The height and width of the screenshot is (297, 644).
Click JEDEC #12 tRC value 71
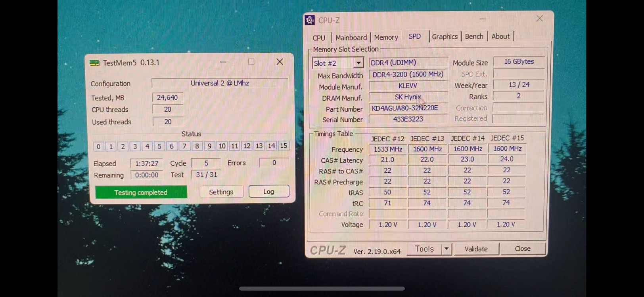pyautogui.click(x=387, y=203)
